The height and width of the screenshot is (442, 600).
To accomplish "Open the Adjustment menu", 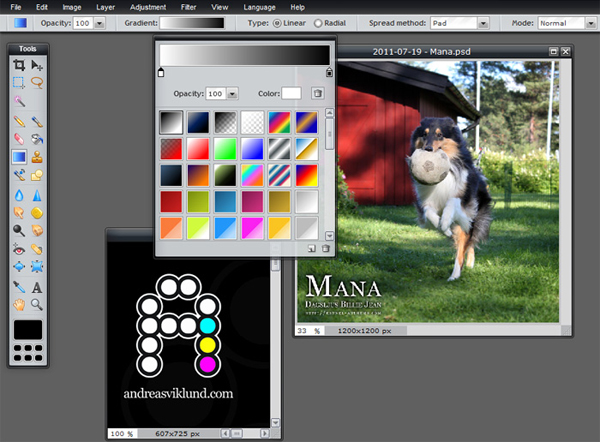I will pos(147,7).
